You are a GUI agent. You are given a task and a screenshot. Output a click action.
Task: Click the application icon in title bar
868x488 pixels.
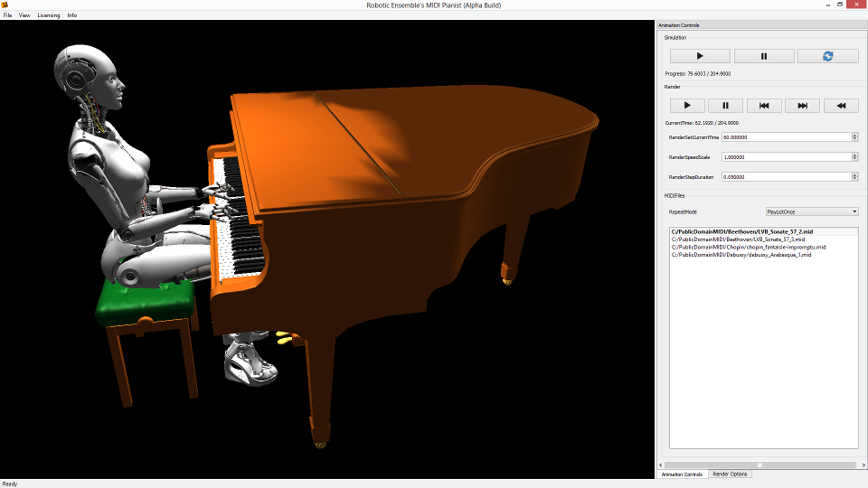point(5,5)
